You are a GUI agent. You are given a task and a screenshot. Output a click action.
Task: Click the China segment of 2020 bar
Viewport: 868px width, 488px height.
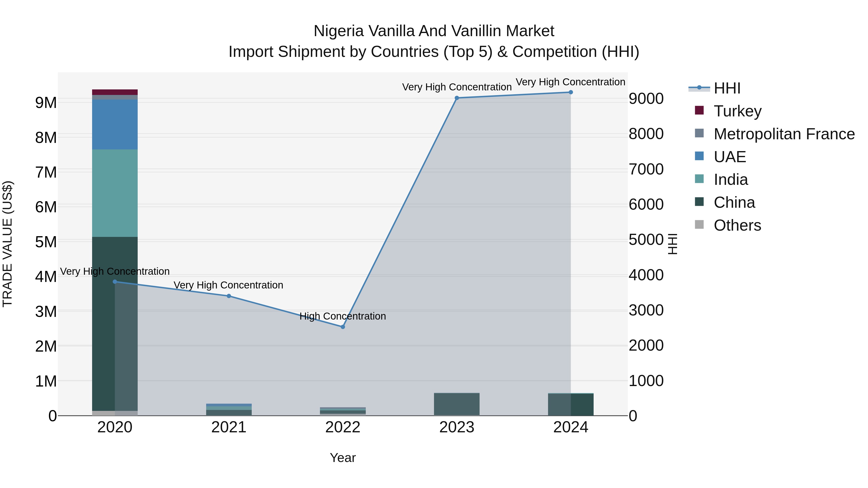[115, 324]
